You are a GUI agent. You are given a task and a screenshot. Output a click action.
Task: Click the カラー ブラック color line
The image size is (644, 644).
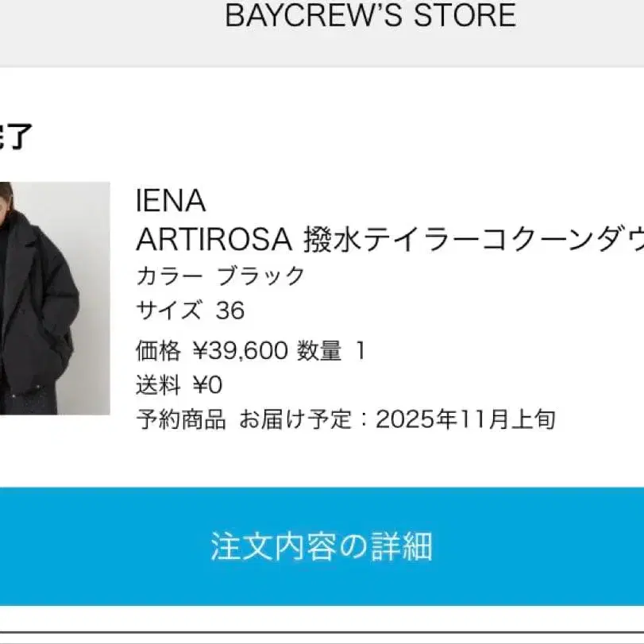click(220, 276)
